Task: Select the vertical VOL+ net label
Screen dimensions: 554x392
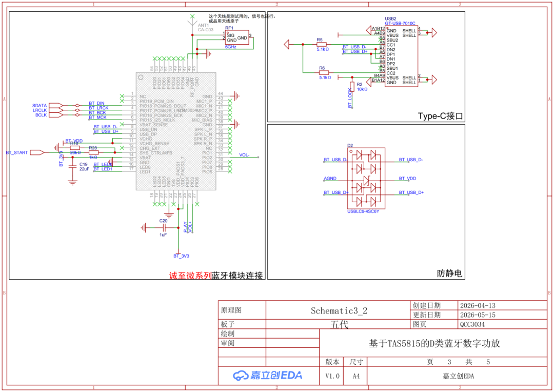Action: tap(190, 227)
